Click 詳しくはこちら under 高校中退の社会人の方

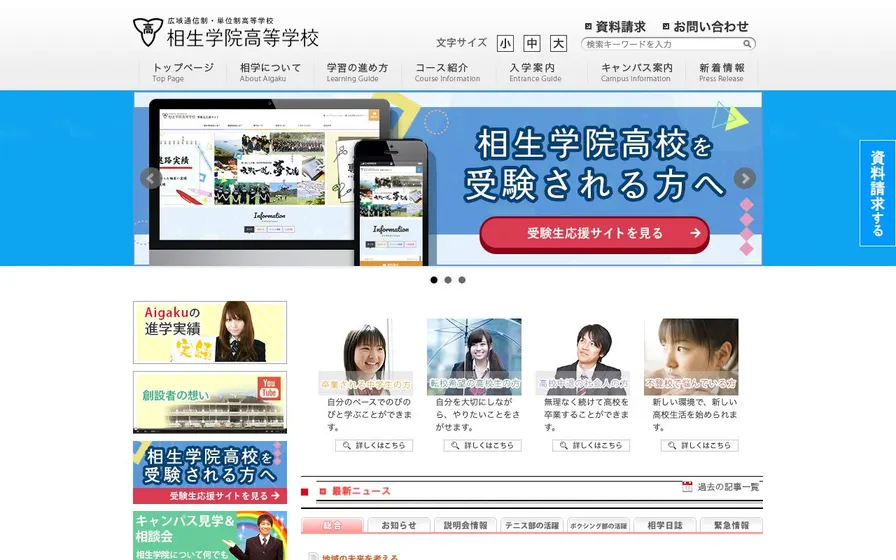click(x=591, y=445)
